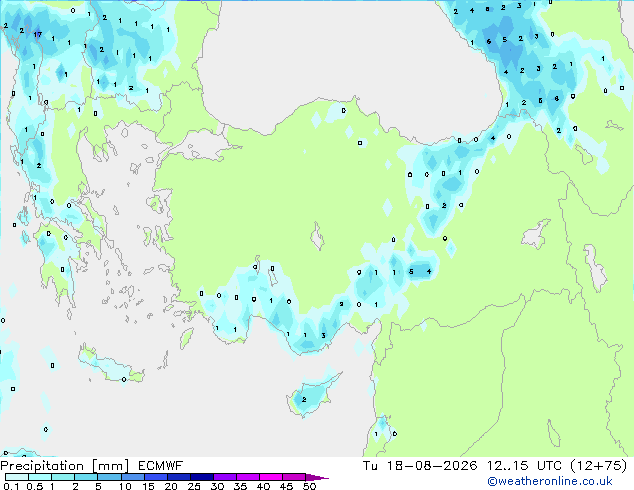The image size is (634, 490).
Task: Open the weatheronline.co.uk copyright link
Action: (x=549, y=481)
